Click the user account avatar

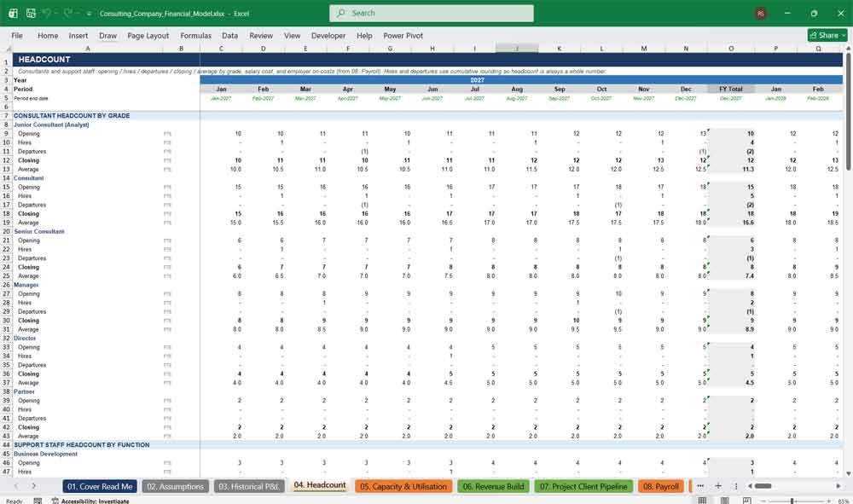click(x=761, y=13)
